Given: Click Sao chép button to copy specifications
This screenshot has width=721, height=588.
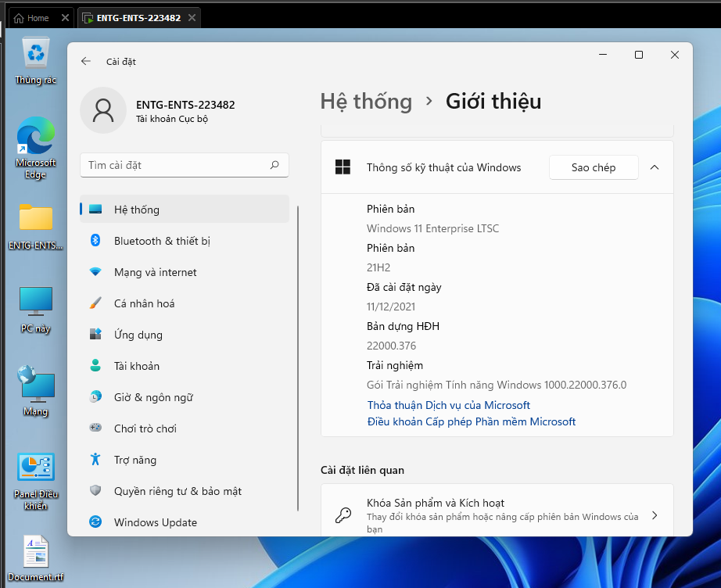Looking at the screenshot, I should pyautogui.click(x=594, y=167).
